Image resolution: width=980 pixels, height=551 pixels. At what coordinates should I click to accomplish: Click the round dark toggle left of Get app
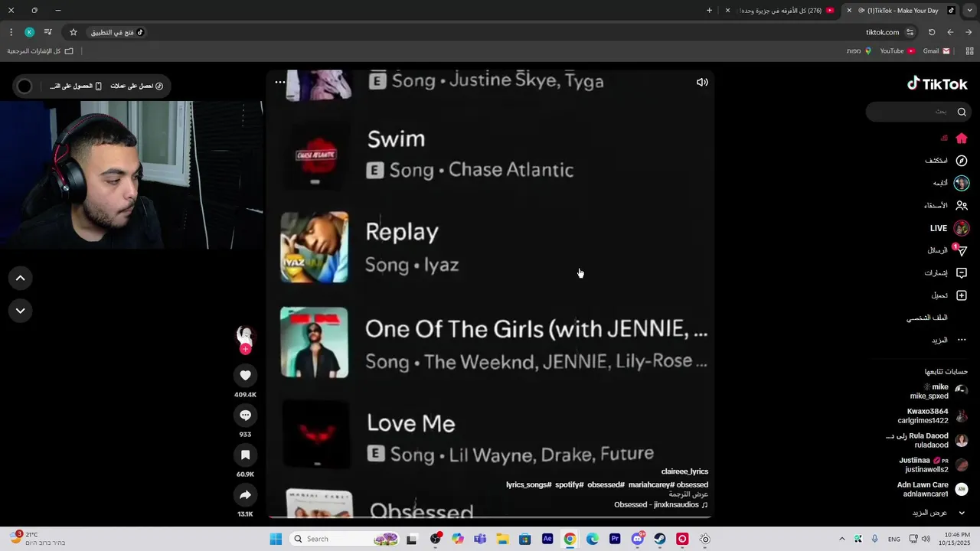pyautogui.click(x=24, y=86)
